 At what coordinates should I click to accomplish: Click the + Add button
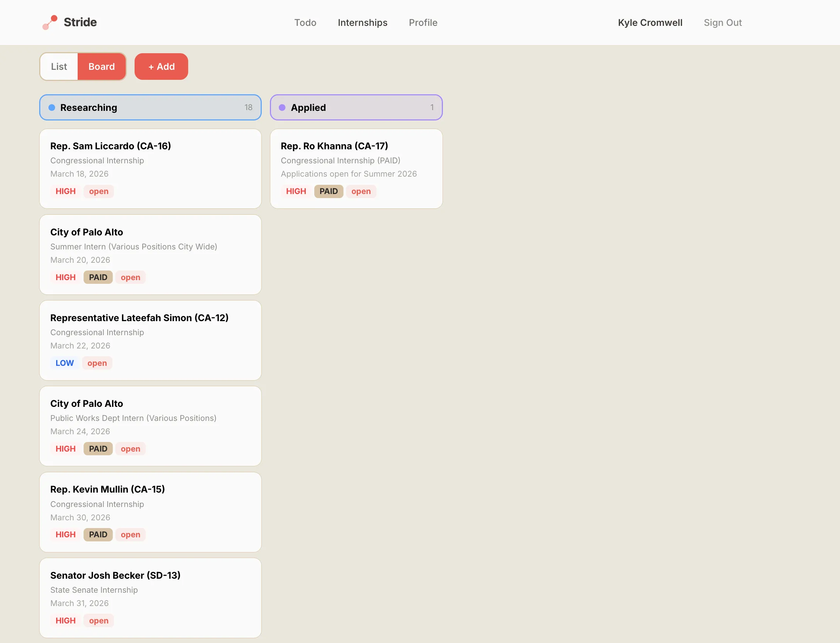(x=161, y=66)
